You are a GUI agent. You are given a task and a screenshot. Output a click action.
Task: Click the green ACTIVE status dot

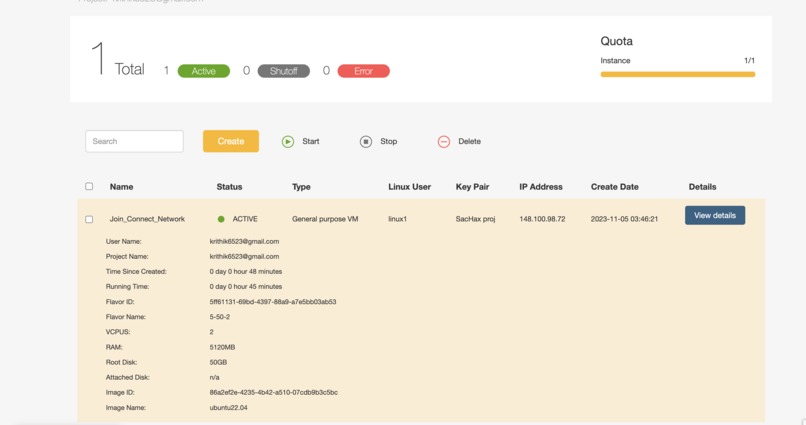coord(221,219)
